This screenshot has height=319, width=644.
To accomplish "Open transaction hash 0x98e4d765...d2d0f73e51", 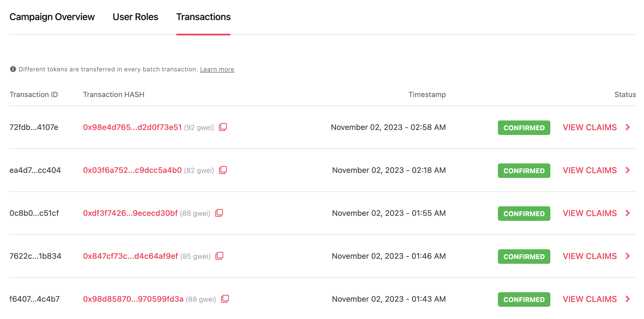I will [133, 127].
